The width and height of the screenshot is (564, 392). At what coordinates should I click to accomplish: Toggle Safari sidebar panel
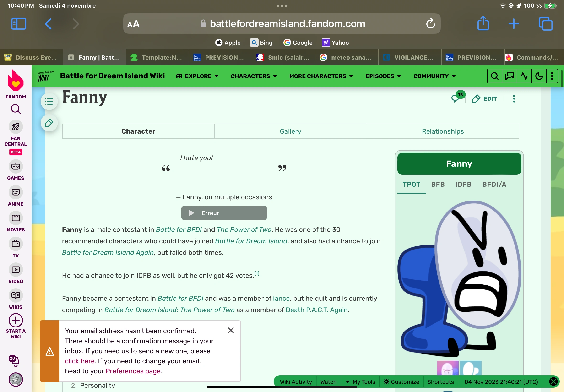19,24
